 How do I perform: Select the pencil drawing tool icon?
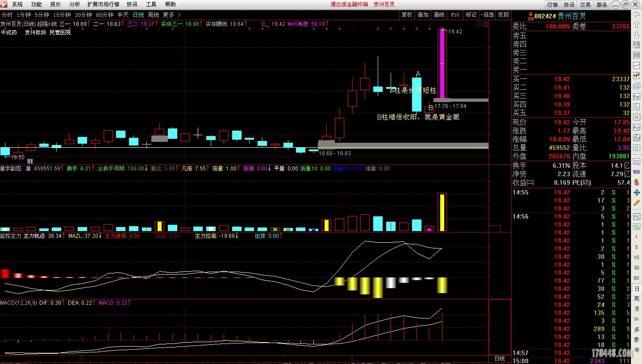636,203
